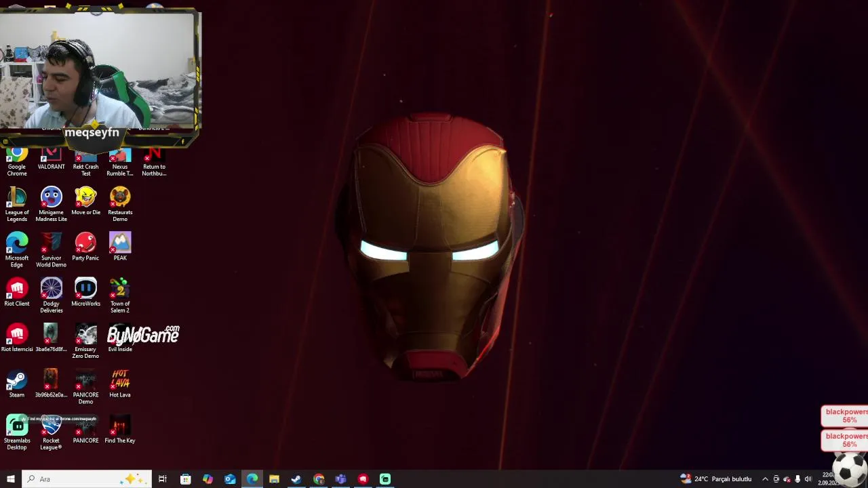The image size is (868, 488).
Task: Select the Hot Lava desktop icon
Action: click(120, 383)
